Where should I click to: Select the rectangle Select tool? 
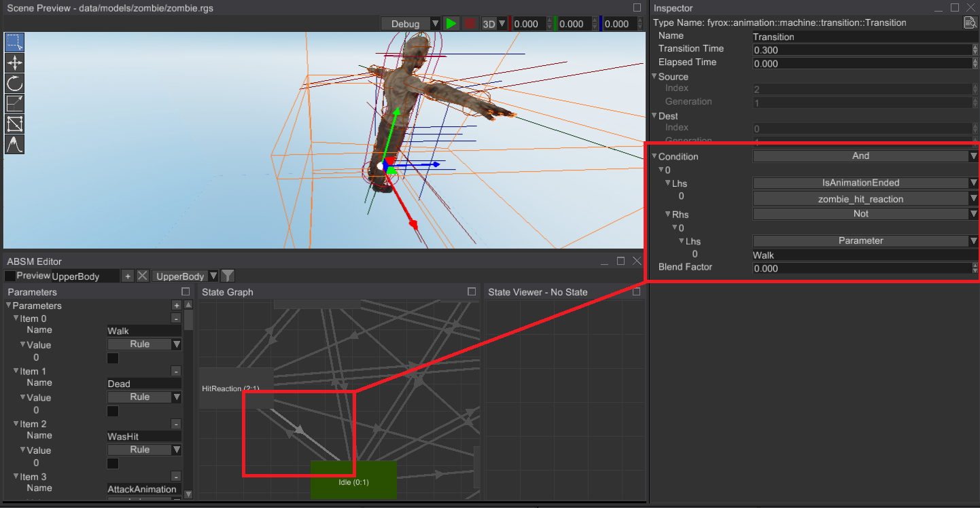[x=14, y=42]
